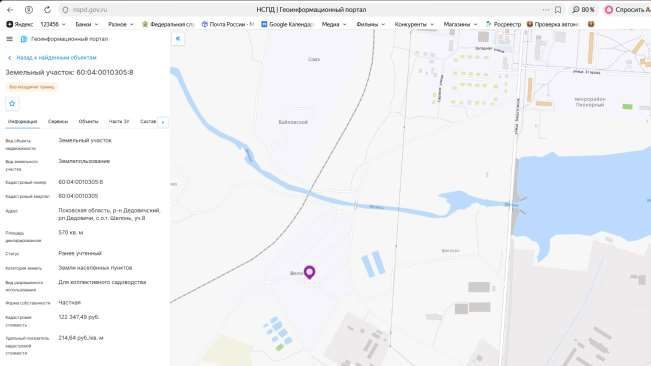Select the Информация tab
This screenshot has height=366, width=651.
tap(22, 122)
